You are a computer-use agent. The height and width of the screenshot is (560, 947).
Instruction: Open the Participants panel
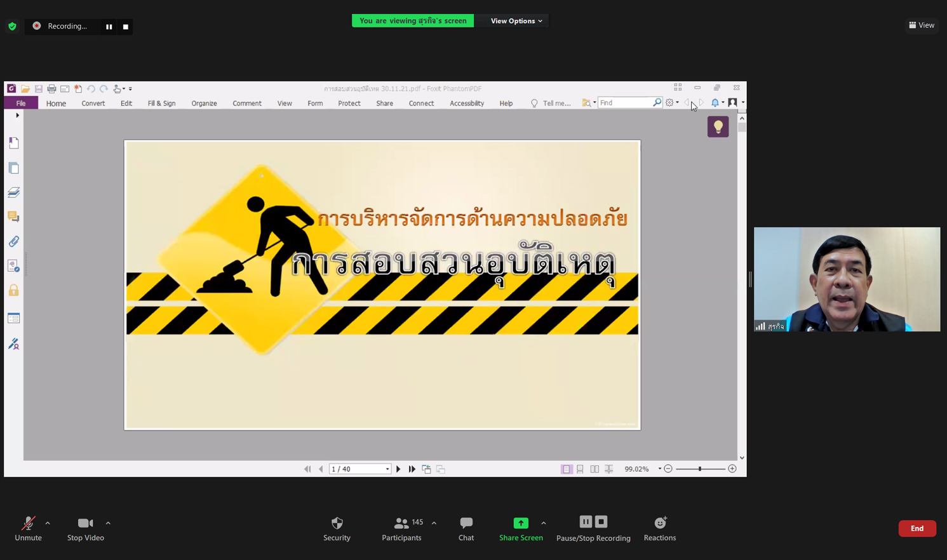(401, 528)
